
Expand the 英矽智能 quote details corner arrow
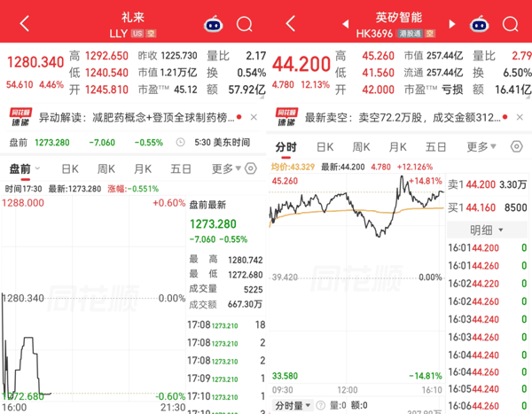[x=528, y=97]
